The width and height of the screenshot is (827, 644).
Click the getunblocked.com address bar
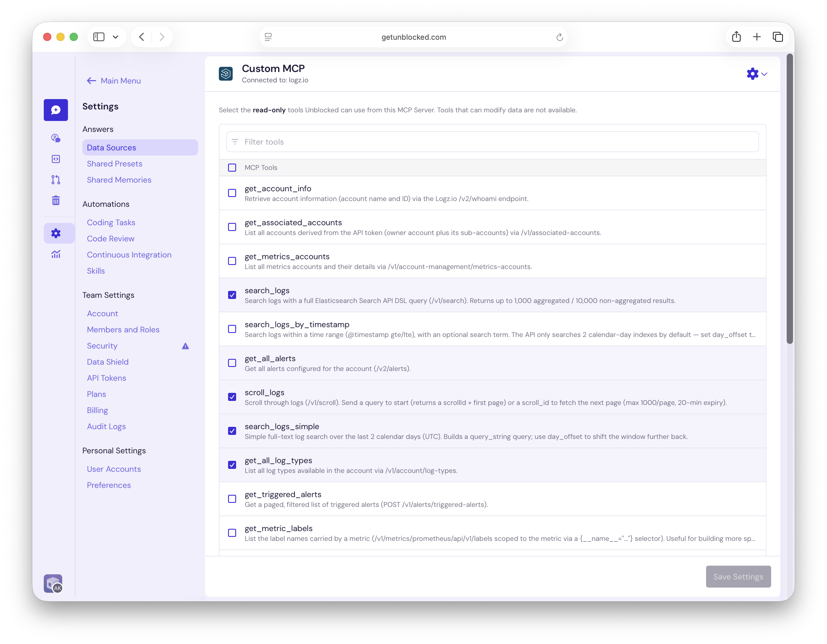click(413, 37)
